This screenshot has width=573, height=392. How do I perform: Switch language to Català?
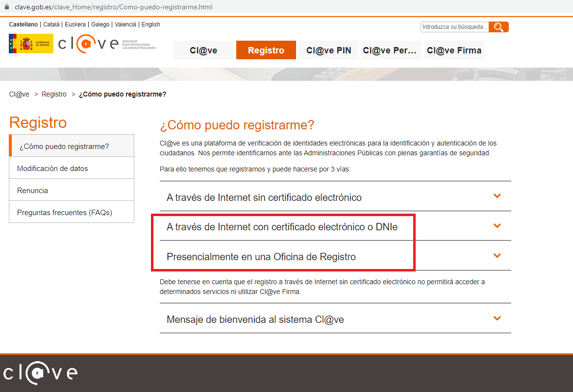pyautogui.click(x=51, y=24)
